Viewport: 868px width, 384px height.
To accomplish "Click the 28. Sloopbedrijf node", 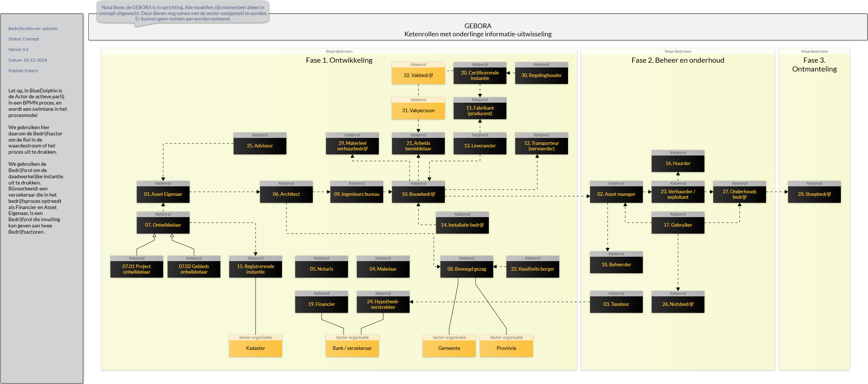I will (x=814, y=192).
